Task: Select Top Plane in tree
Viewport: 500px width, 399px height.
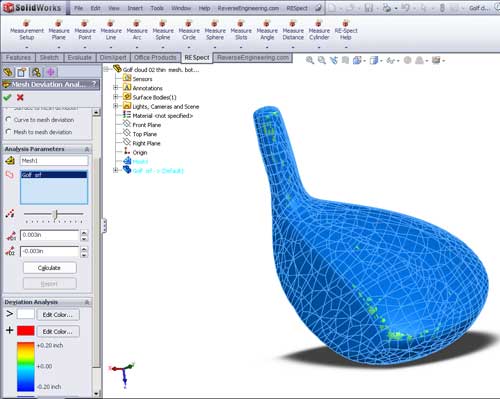Action: [140, 134]
